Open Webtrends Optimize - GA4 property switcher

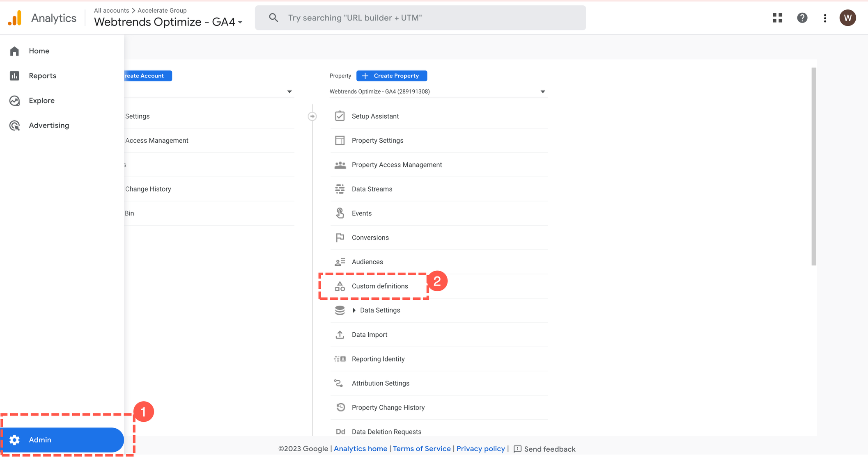click(x=168, y=22)
